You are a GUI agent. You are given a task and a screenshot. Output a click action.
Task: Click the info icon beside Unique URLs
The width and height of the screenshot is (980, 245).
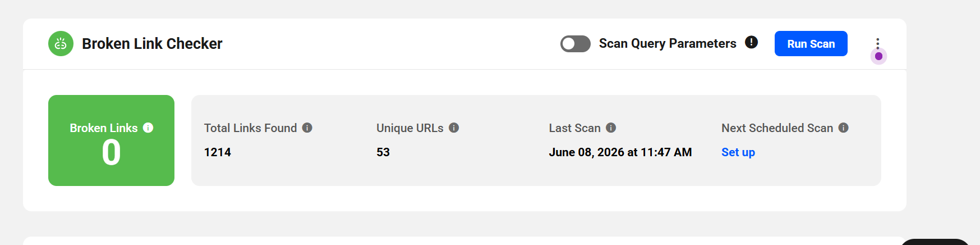coord(454,128)
